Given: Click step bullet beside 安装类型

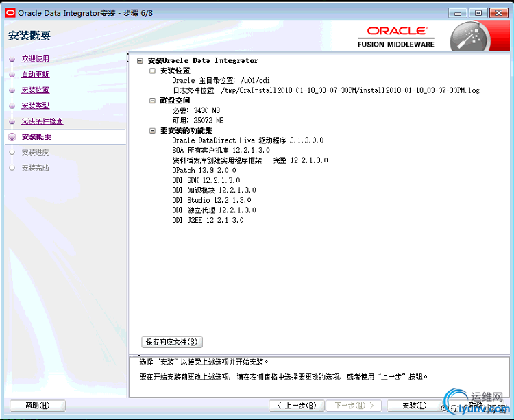Looking at the screenshot, I should click(12, 106).
